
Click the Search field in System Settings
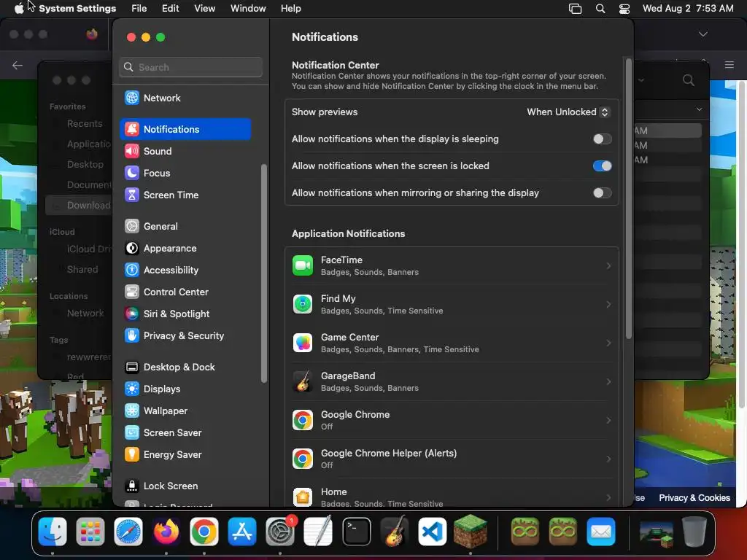(190, 67)
